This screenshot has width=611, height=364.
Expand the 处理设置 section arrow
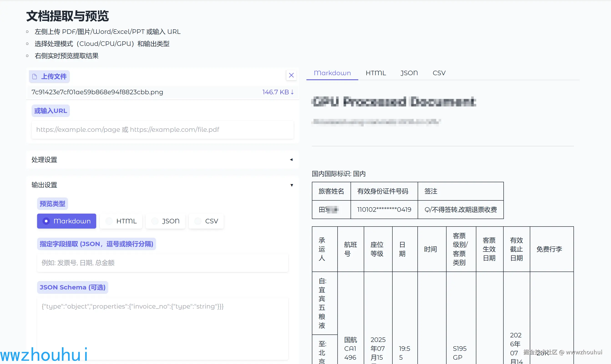291,160
